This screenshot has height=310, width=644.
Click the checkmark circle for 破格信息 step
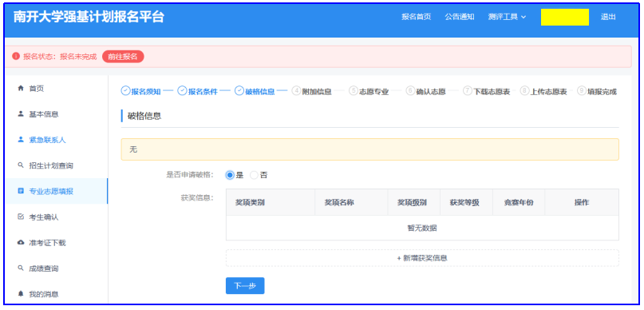239,91
